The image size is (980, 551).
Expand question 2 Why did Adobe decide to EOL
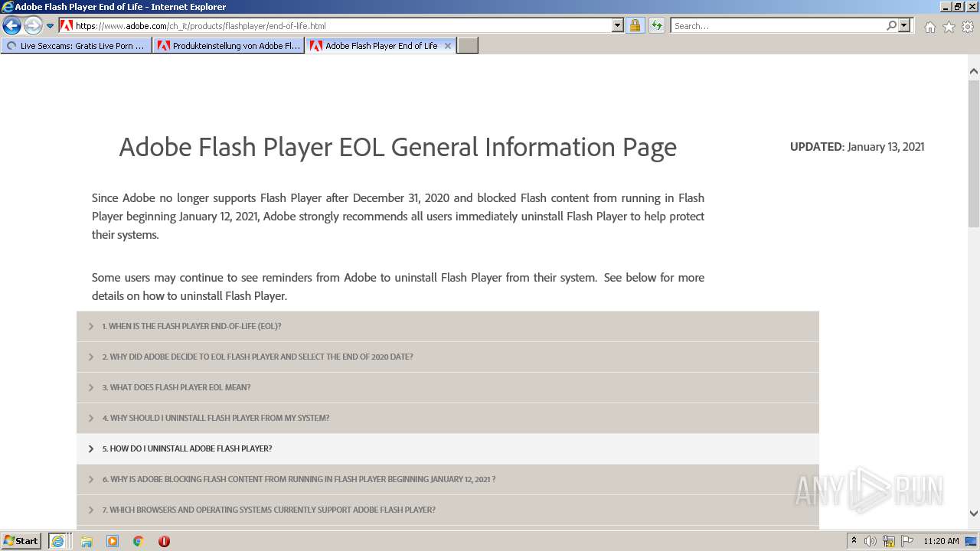click(448, 357)
